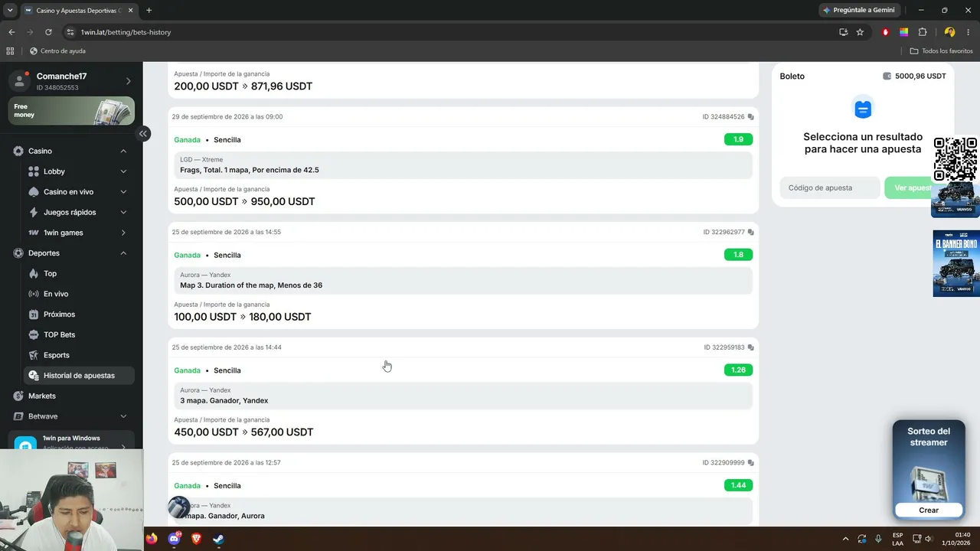
Task: Focus the Código de apuesta field
Action: (829, 188)
